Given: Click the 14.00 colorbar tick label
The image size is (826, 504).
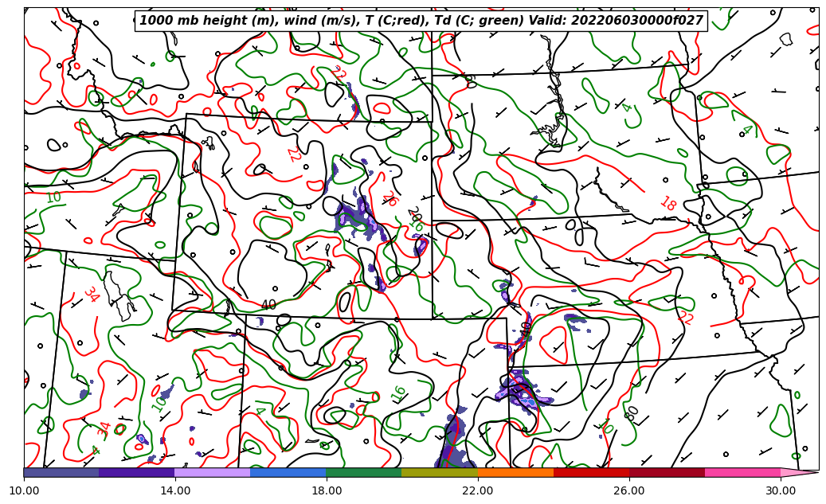Looking at the screenshot, I should [175, 490].
